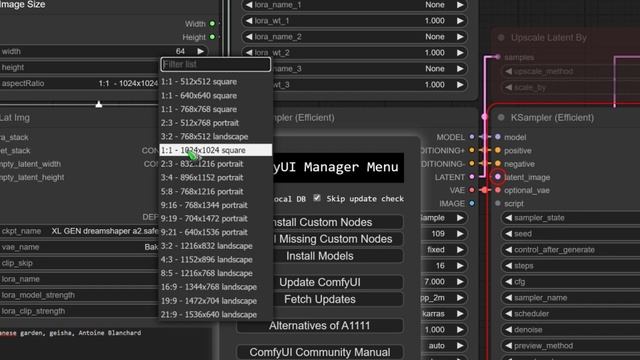Click lora_wt_1 right arrow
The height and width of the screenshot is (360, 640).
point(460,21)
